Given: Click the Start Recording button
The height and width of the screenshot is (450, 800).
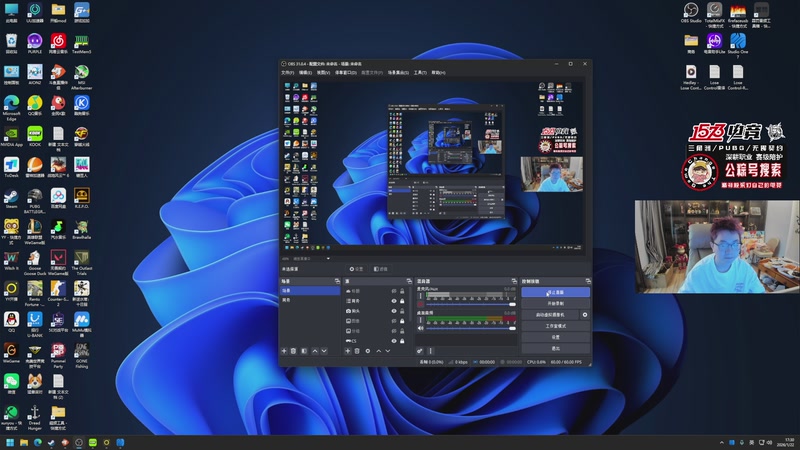Looking at the screenshot, I should coord(555,303).
